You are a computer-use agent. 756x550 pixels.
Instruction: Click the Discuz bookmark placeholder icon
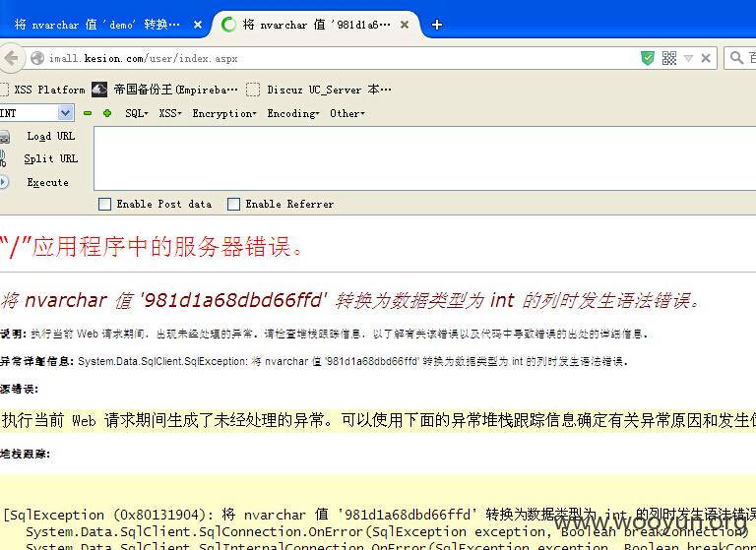[x=253, y=90]
